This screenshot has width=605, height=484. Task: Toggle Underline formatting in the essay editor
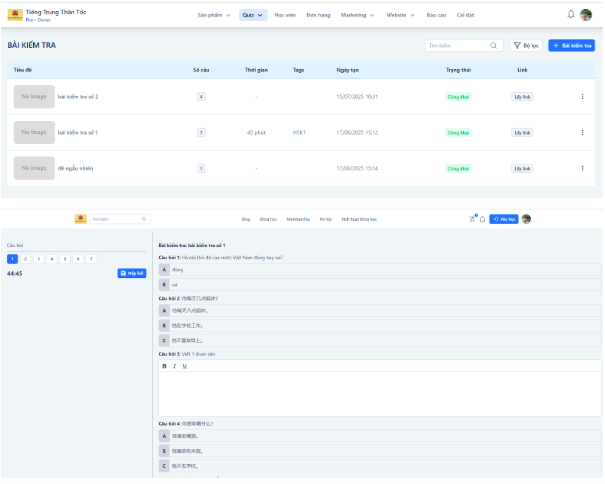pos(184,366)
